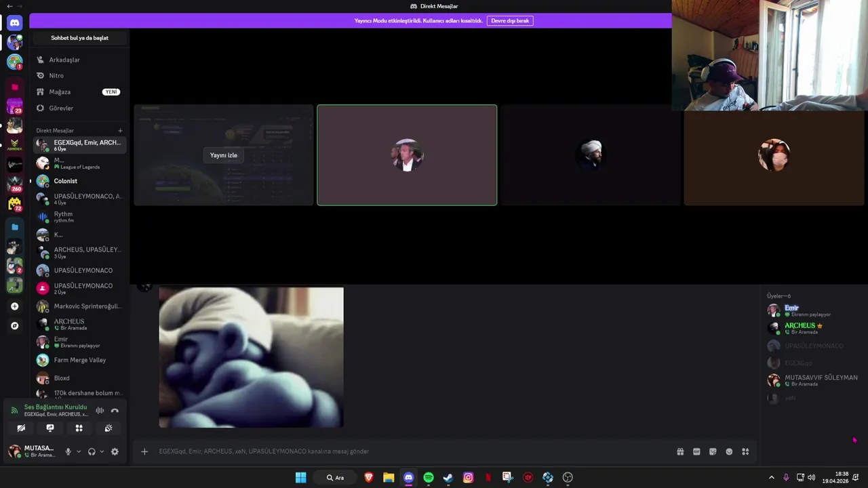Image resolution: width=868 pixels, height=488 pixels.
Task: Mute the microphone in the user panel
Action: [x=68, y=452]
